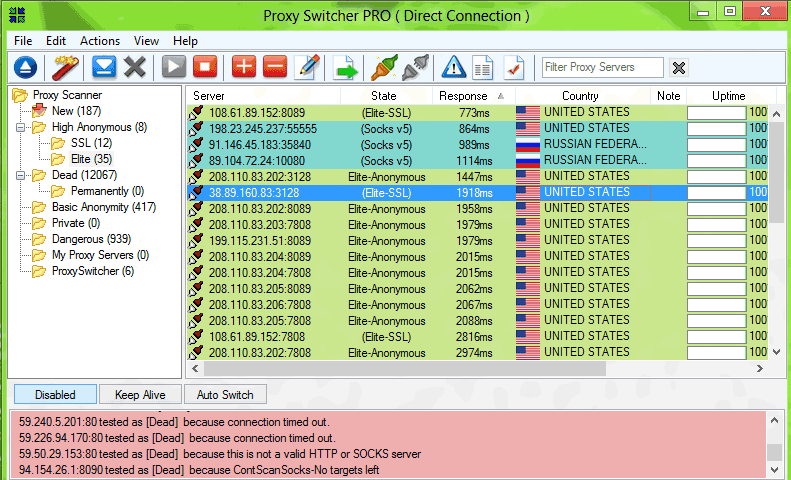Add proxy with red plus icon
The width and height of the screenshot is (791, 480).
click(244, 67)
